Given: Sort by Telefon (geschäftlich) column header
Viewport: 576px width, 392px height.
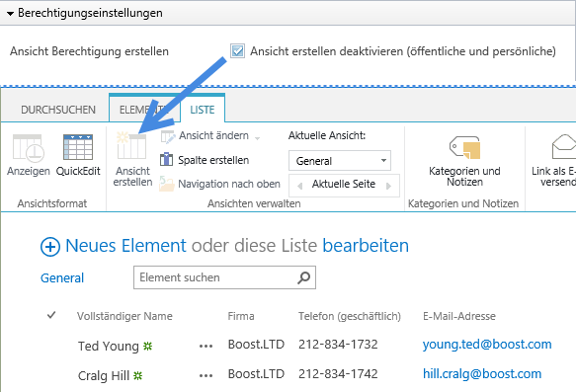Looking at the screenshot, I should pos(350,316).
